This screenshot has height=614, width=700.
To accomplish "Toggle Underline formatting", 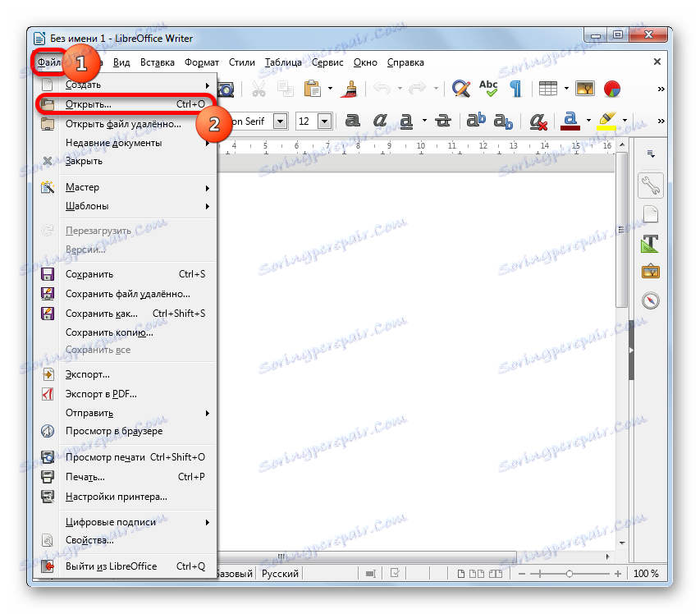I will click(x=406, y=121).
